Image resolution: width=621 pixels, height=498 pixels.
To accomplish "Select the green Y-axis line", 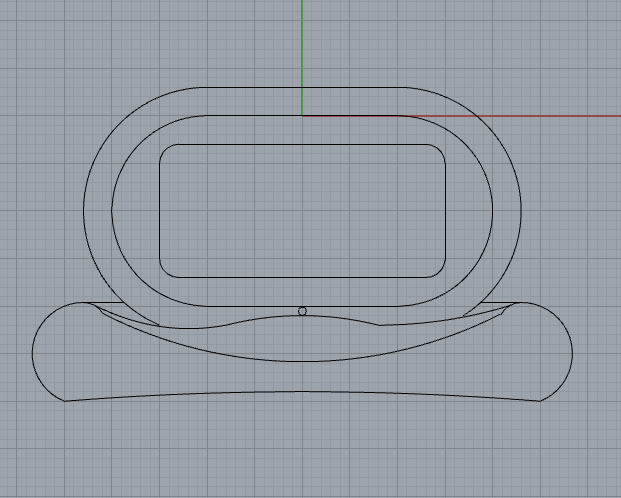I will 302,50.
